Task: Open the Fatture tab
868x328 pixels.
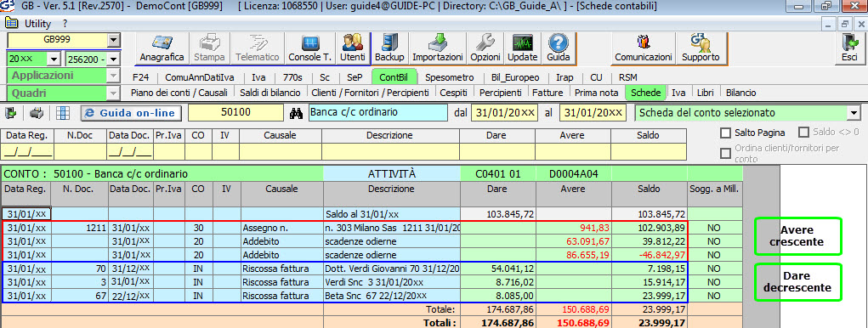Action: [548, 93]
